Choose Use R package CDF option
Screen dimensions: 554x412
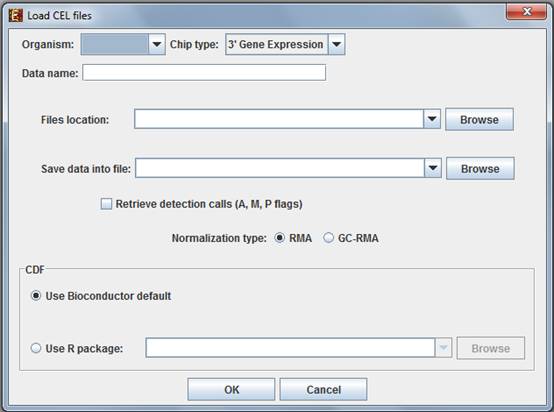(36, 348)
